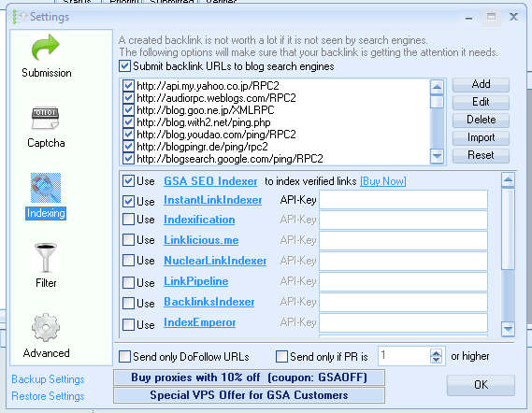This screenshot has width=532, height=413.
Task: Open the Linklicious.me link
Action: coord(201,240)
